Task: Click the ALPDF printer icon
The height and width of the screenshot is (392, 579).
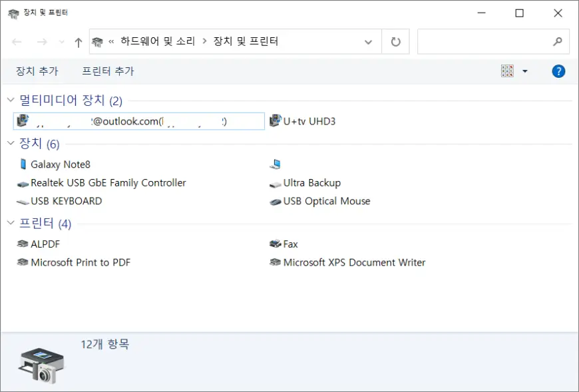Action: coord(23,244)
